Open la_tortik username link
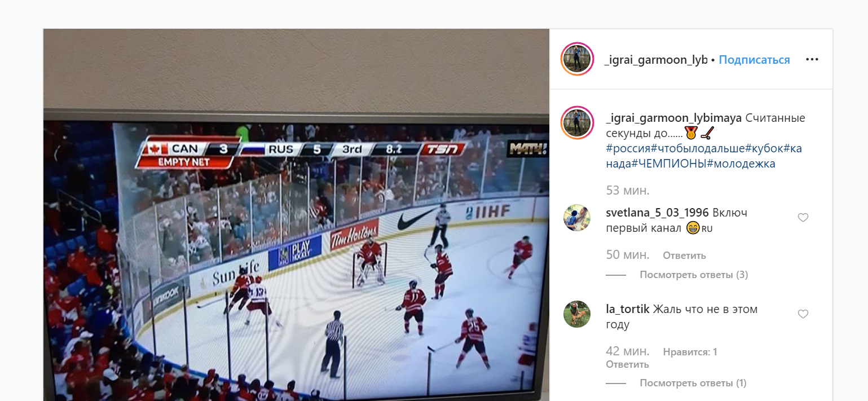This screenshot has height=401, width=868. (628, 309)
